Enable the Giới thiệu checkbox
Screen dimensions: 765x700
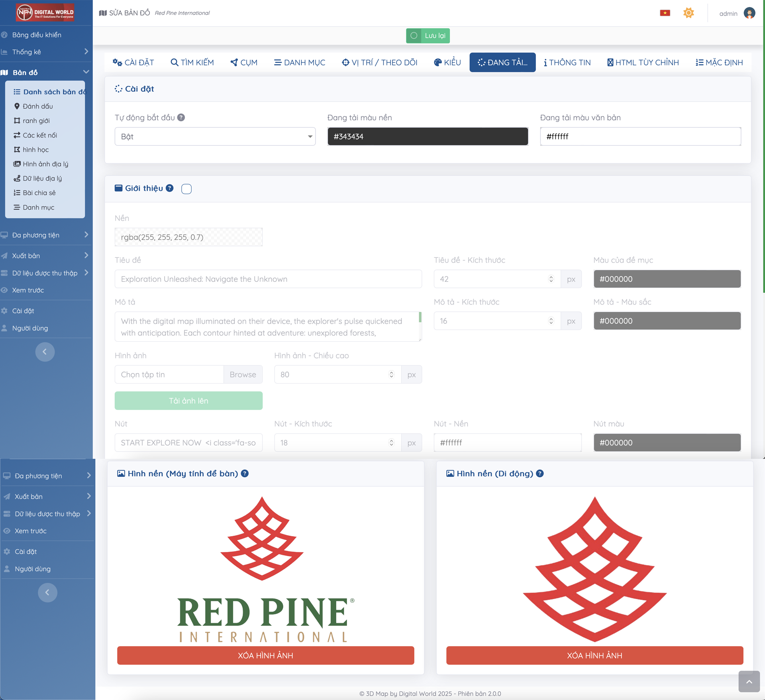pyautogui.click(x=186, y=189)
